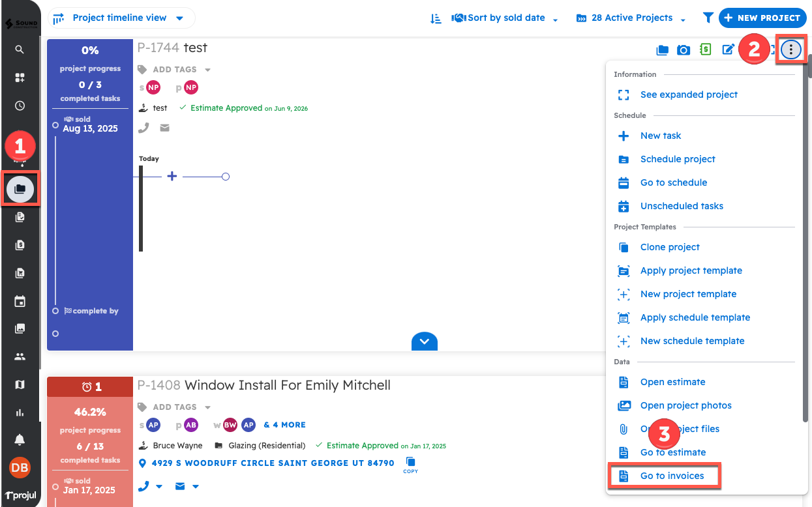Open Search in the left sidebar
This screenshot has width=812, height=507.
pos(20,48)
